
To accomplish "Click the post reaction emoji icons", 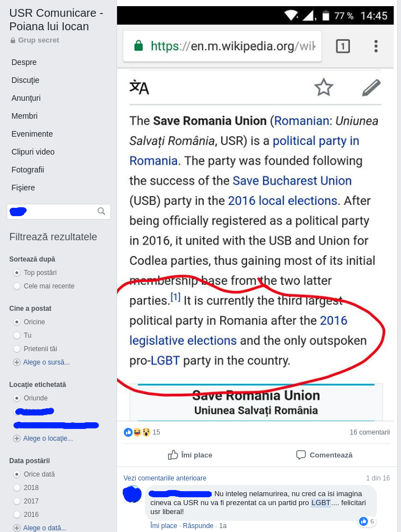I will (137, 432).
